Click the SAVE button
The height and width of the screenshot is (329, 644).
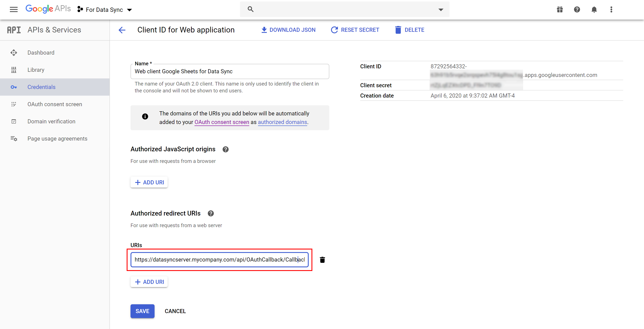pyautogui.click(x=143, y=311)
